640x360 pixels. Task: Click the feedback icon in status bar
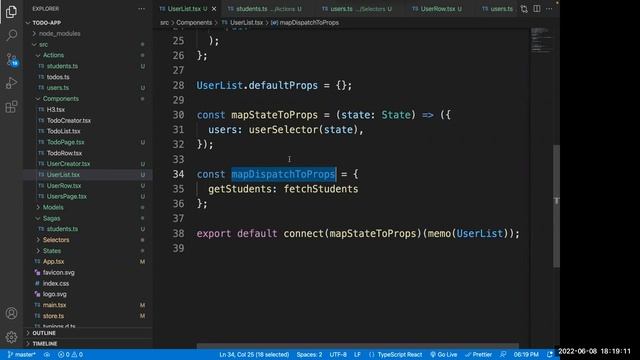tap(503, 354)
